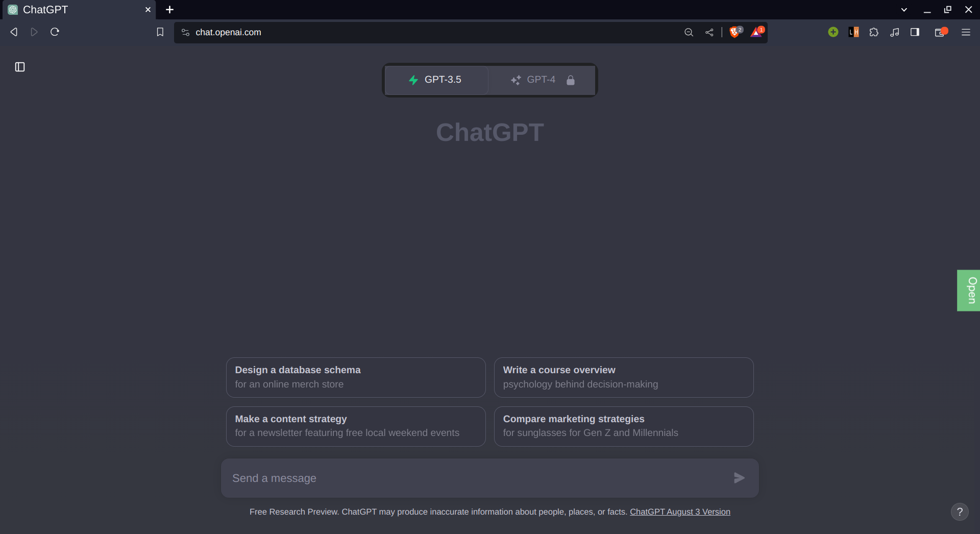The height and width of the screenshot is (534, 980).
Task: Click the green plus extension icon
Action: pyautogui.click(x=833, y=32)
